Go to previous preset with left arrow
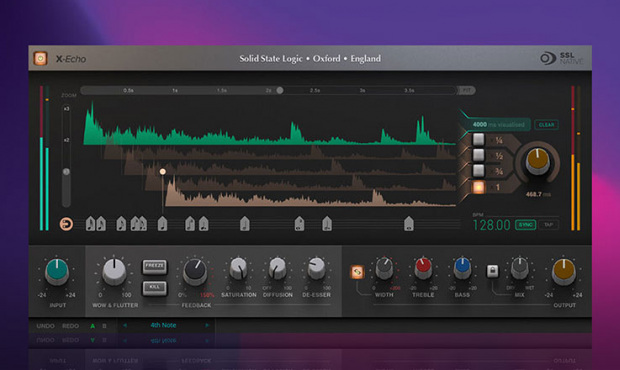 pyautogui.click(x=125, y=325)
